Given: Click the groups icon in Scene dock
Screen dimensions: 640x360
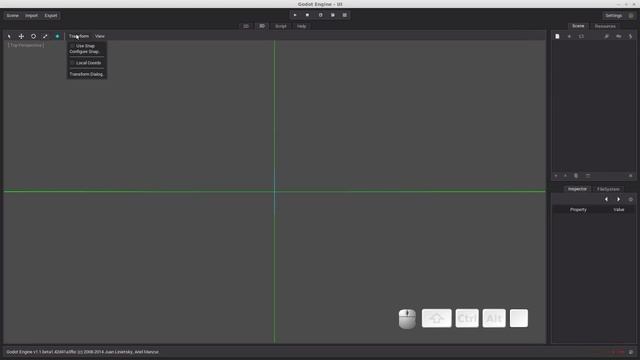Looking at the screenshot, I should coord(619,36).
